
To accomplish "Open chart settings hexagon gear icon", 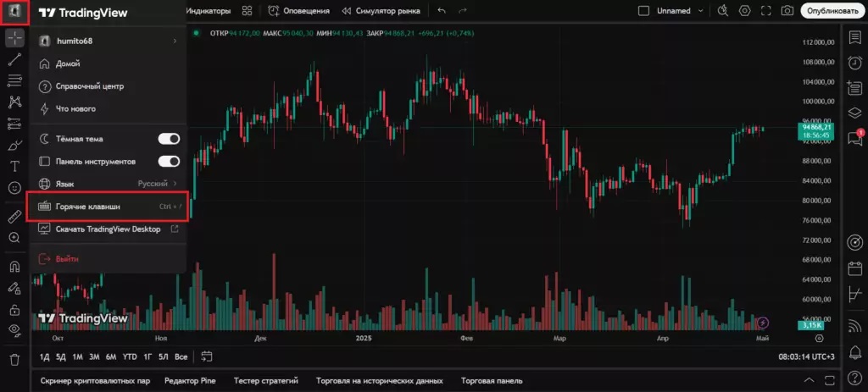I will tap(744, 11).
